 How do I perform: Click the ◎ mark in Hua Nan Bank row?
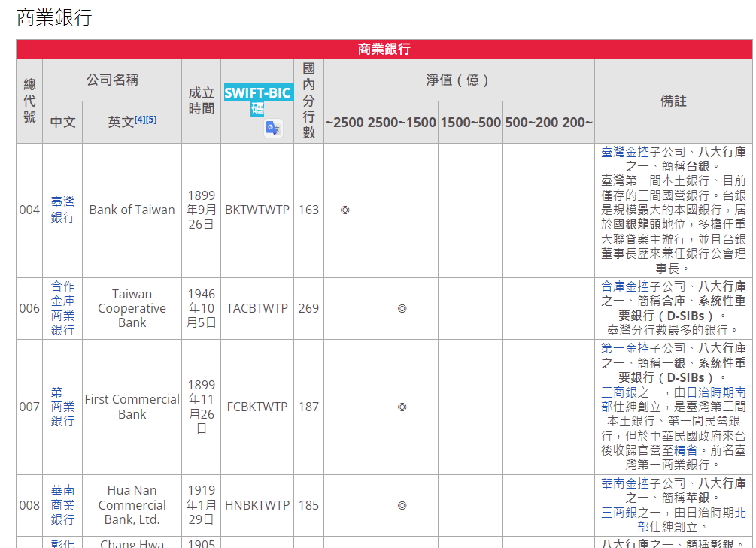click(402, 506)
